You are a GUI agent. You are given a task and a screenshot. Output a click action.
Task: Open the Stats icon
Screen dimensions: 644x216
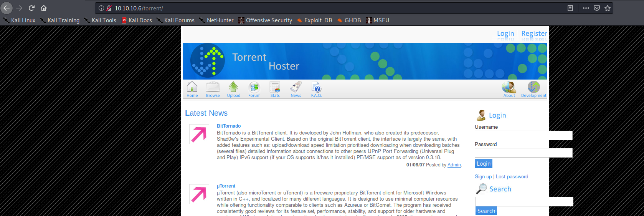[275, 89]
